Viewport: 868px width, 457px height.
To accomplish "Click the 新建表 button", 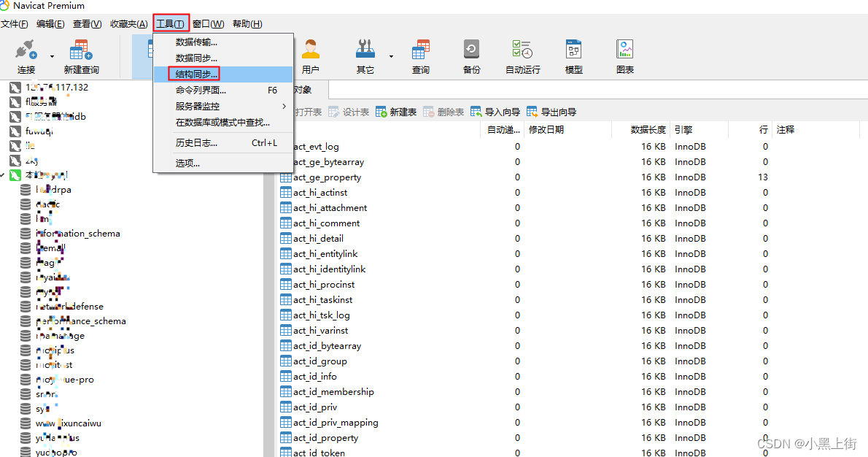I will click(396, 112).
